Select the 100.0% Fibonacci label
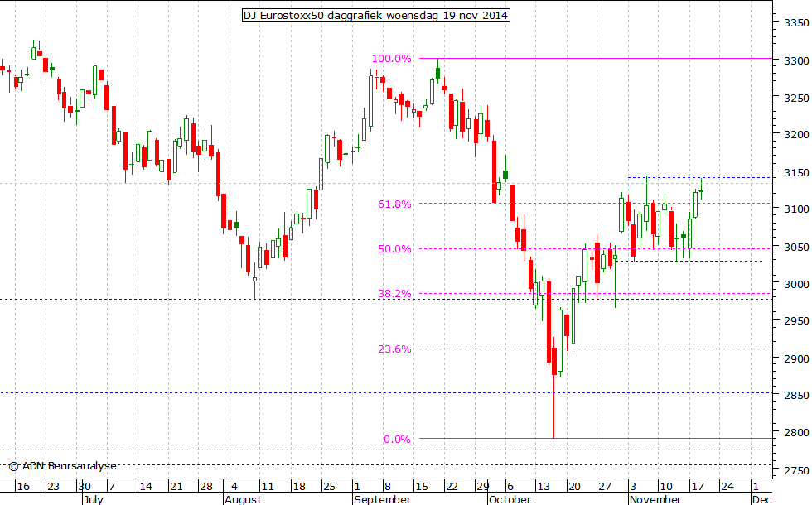 click(x=391, y=59)
